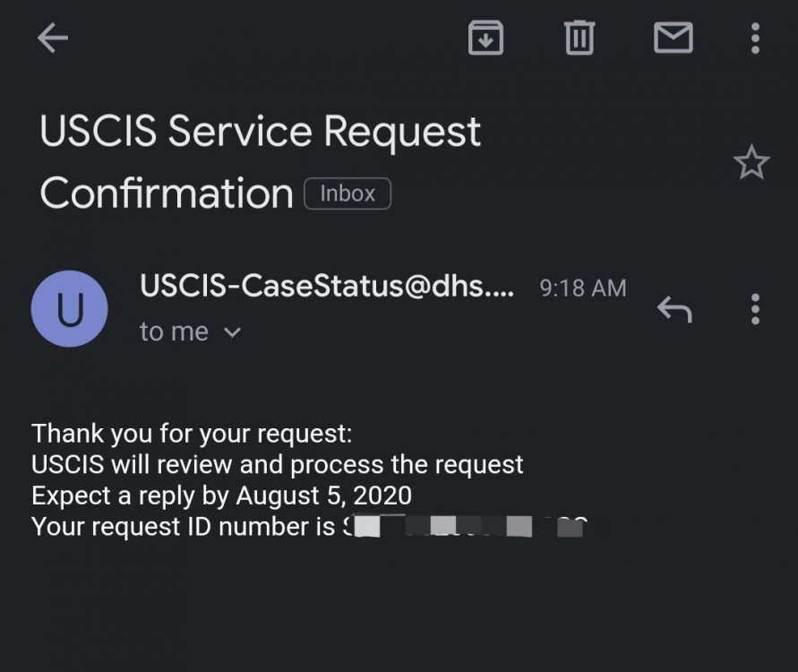Viewport: 798px width, 672px height.
Task: Mark the email as unread via the envelope icon
Action: point(673,38)
